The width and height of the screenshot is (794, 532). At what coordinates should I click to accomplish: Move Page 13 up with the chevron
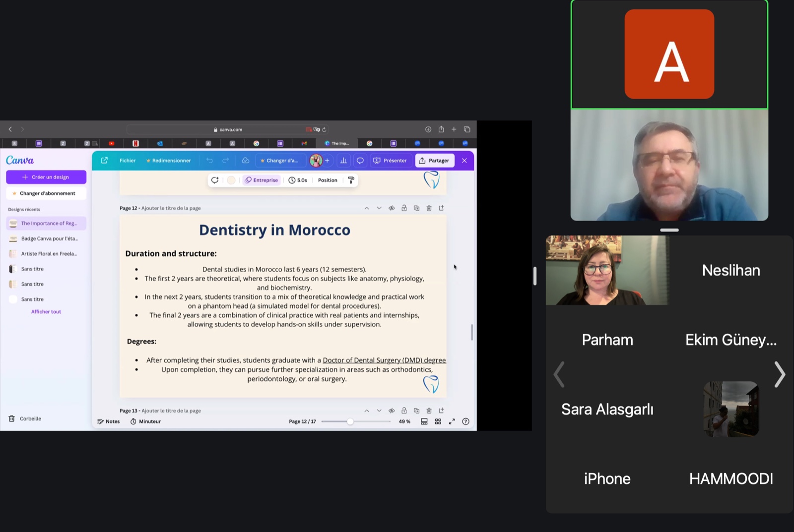(367, 411)
